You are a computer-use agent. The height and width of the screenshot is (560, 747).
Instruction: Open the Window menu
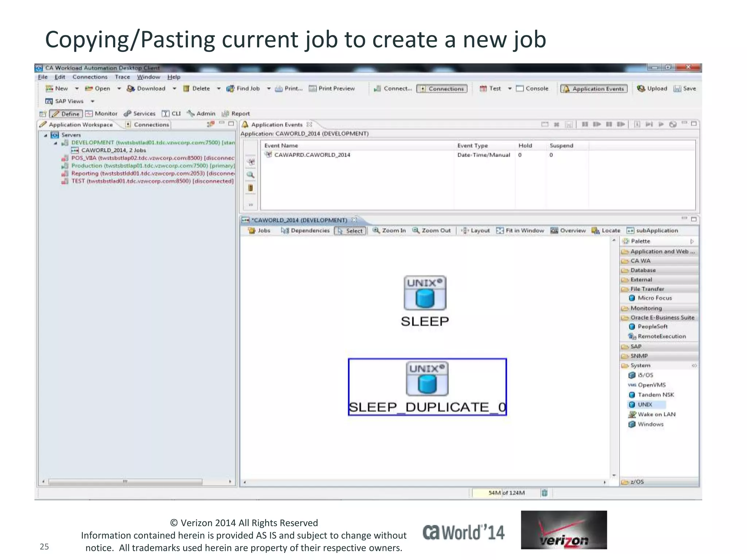point(148,77)
